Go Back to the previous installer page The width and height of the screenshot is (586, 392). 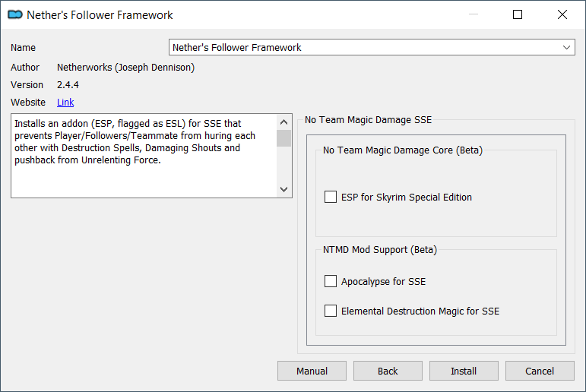[x=388, y=371]
